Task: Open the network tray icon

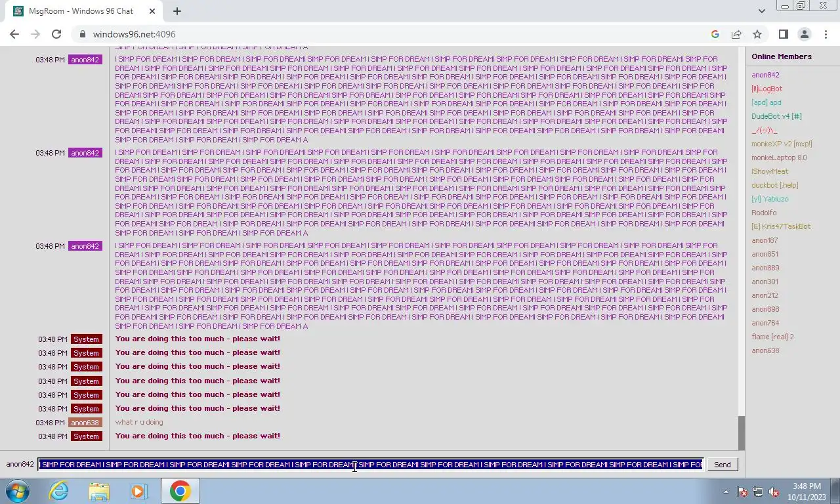Action: 758,492
